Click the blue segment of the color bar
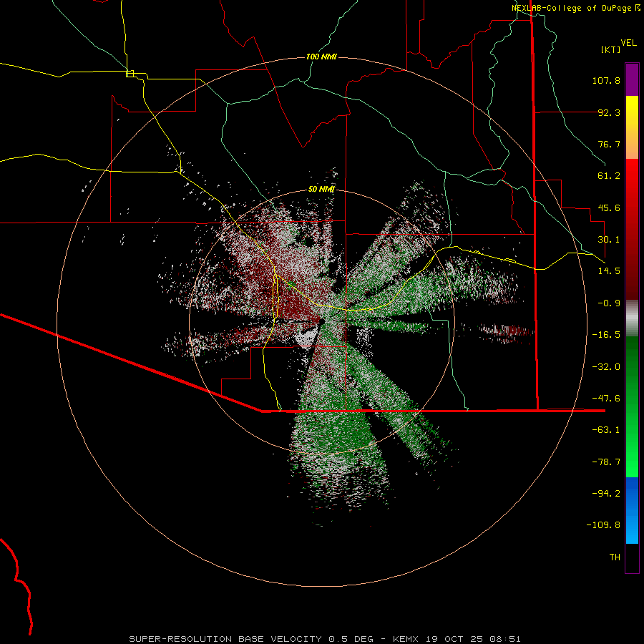The image size is (644, 644). pyautogui.click(x=632, y=510)
